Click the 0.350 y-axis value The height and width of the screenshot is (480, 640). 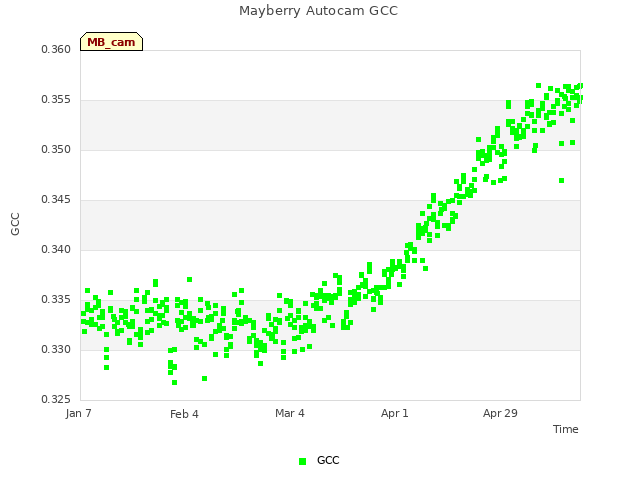click(56, 150)
